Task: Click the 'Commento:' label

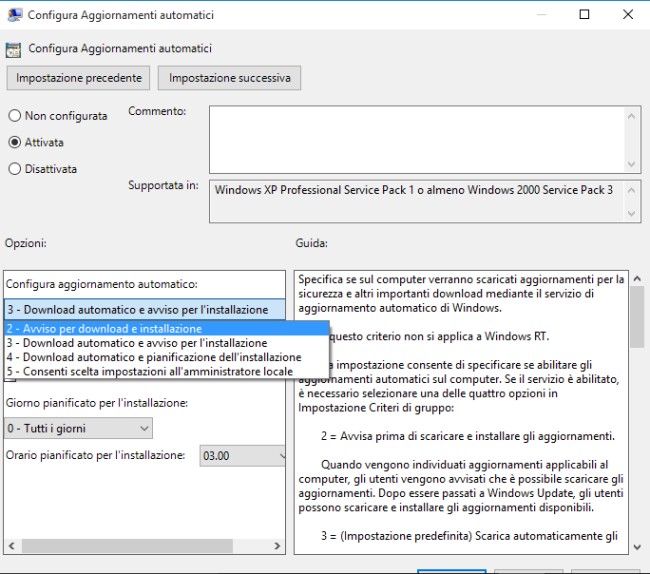Action: [157, 111]
